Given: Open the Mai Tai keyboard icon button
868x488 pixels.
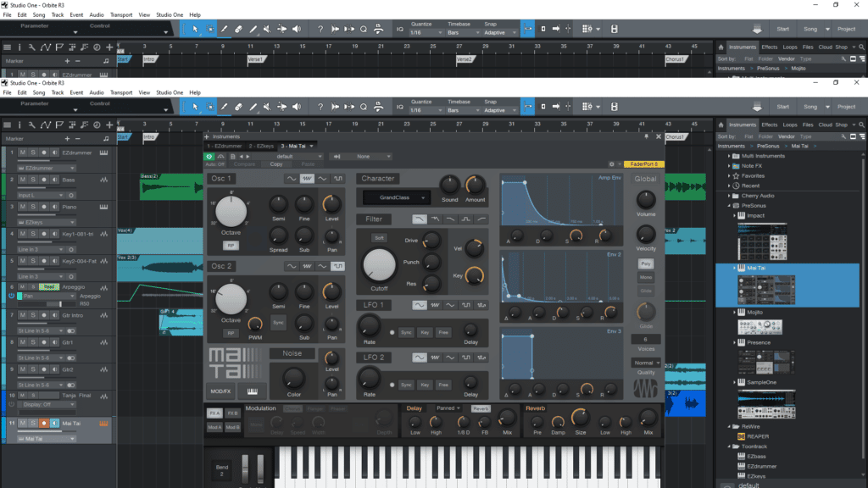Looking at the screenshot, I should tap(252, 391).
